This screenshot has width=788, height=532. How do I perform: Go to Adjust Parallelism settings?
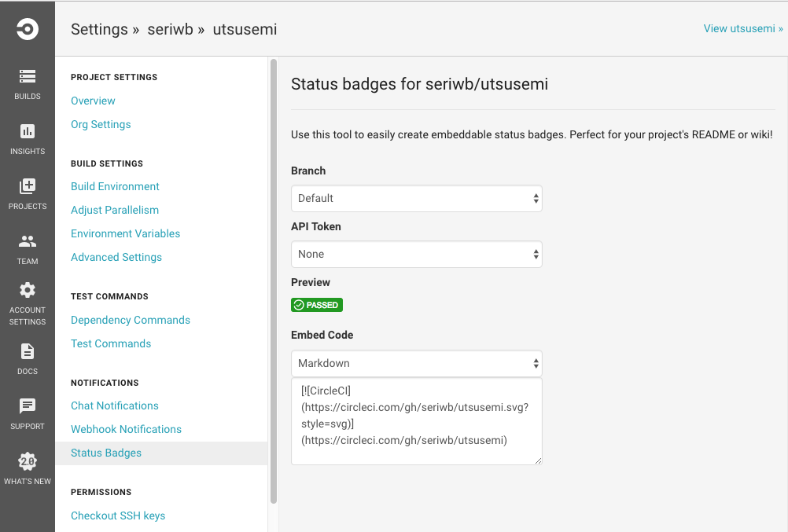click(x=115, y=210)
